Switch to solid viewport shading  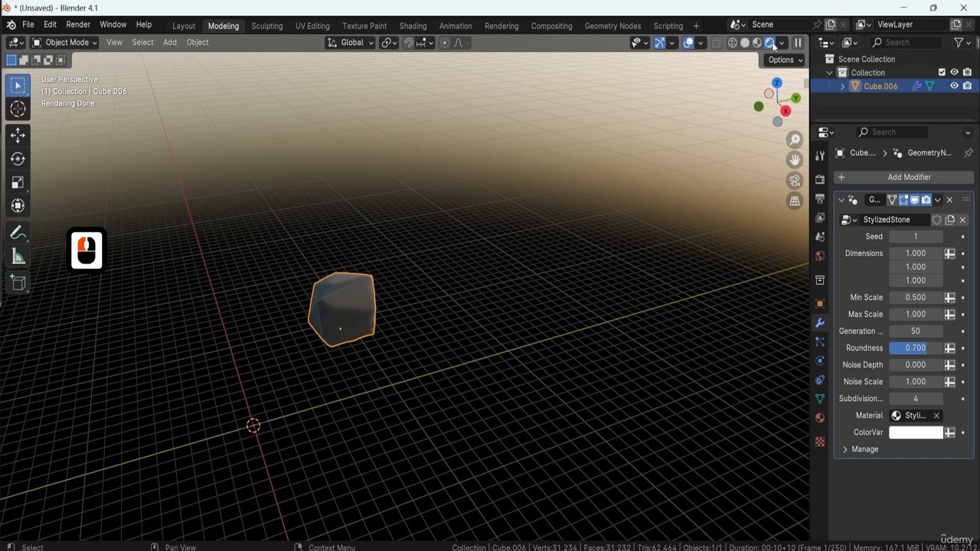(745, 43)
